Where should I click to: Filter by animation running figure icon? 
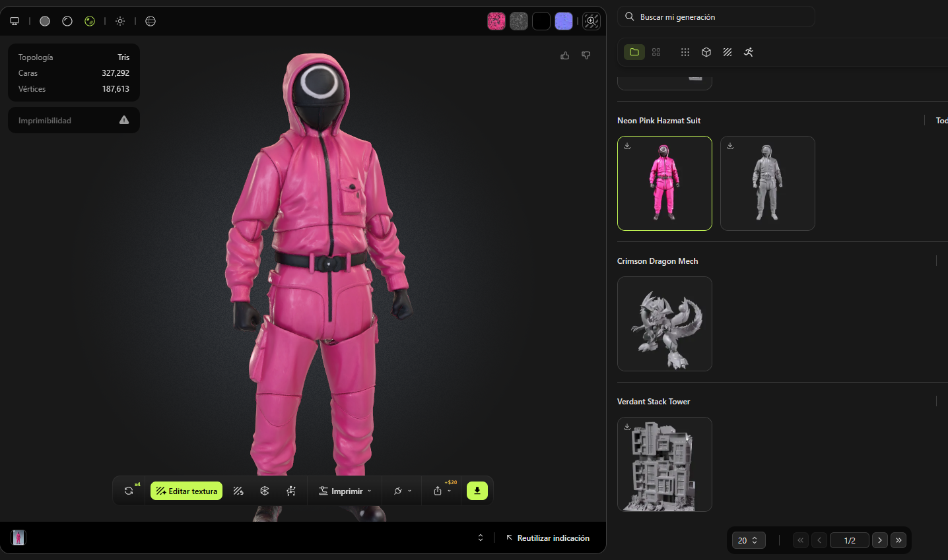(x=749, y=52)
